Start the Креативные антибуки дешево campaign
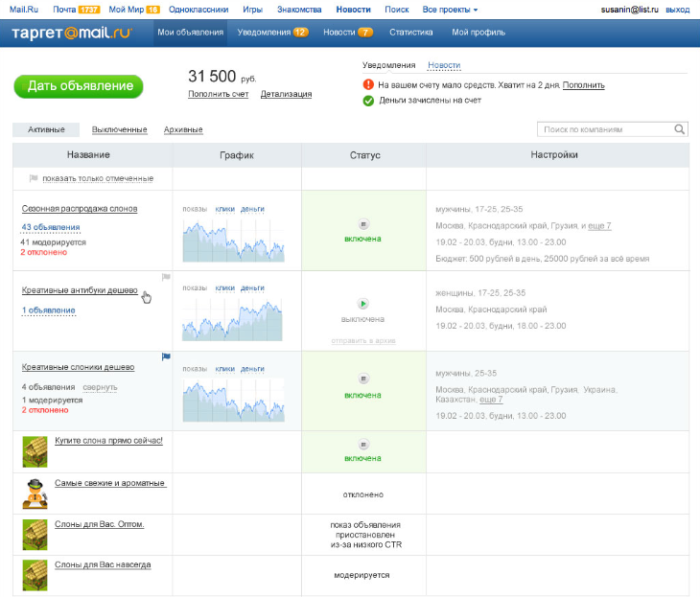The width and height of the screenshot is (700, 597). (363, 304)
